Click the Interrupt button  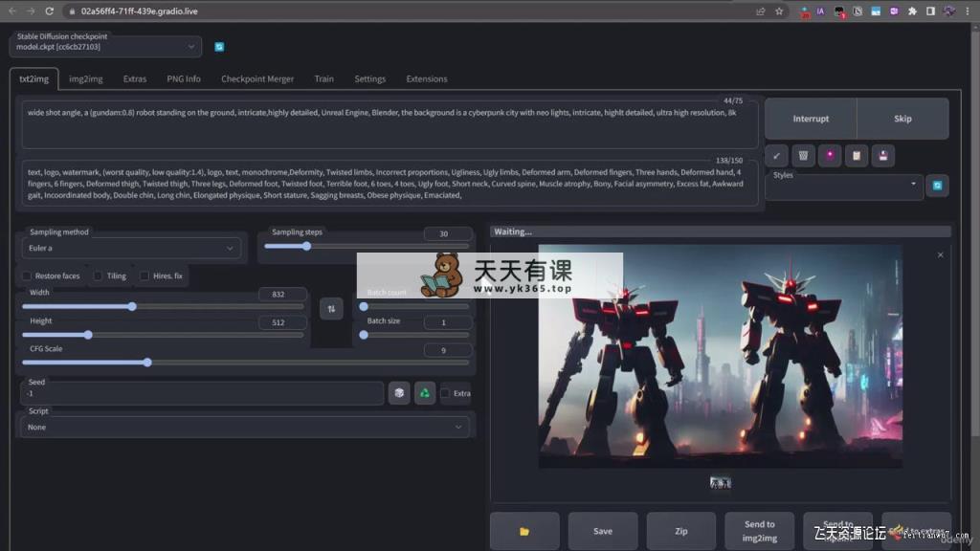tap(811, 119)
